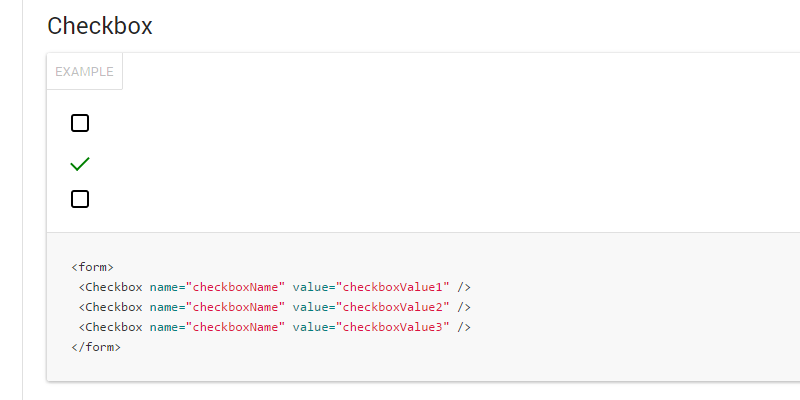Click the EXAMPLE tab label

pyautogui.click(x=84, y=72)
